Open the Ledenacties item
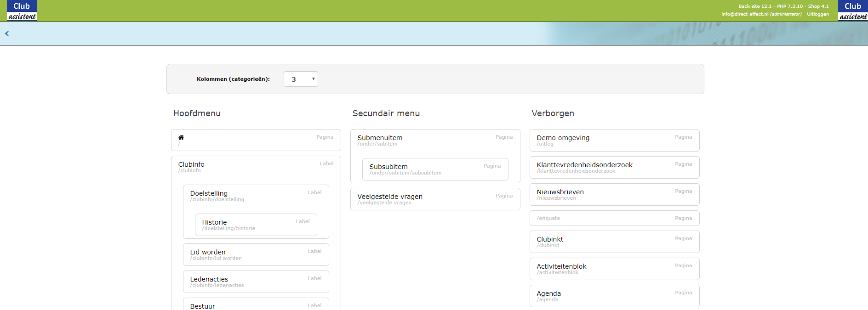Viewport: 868px width, 310px height. pos(209,279)
